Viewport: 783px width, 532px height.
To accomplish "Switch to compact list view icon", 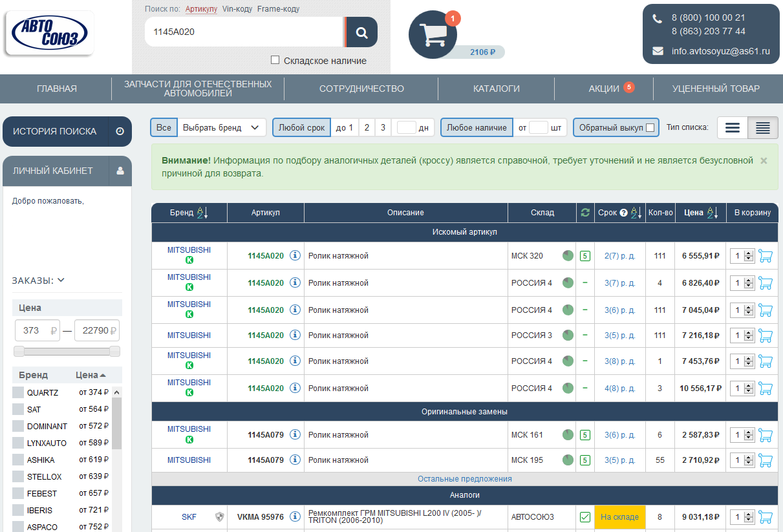I will [x=762, y=128].
